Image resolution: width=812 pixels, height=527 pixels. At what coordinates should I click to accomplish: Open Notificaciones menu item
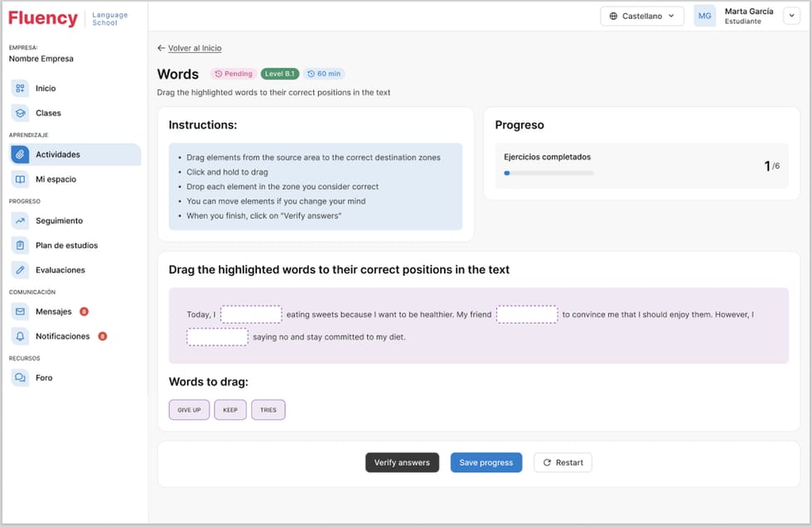point(75,336)
